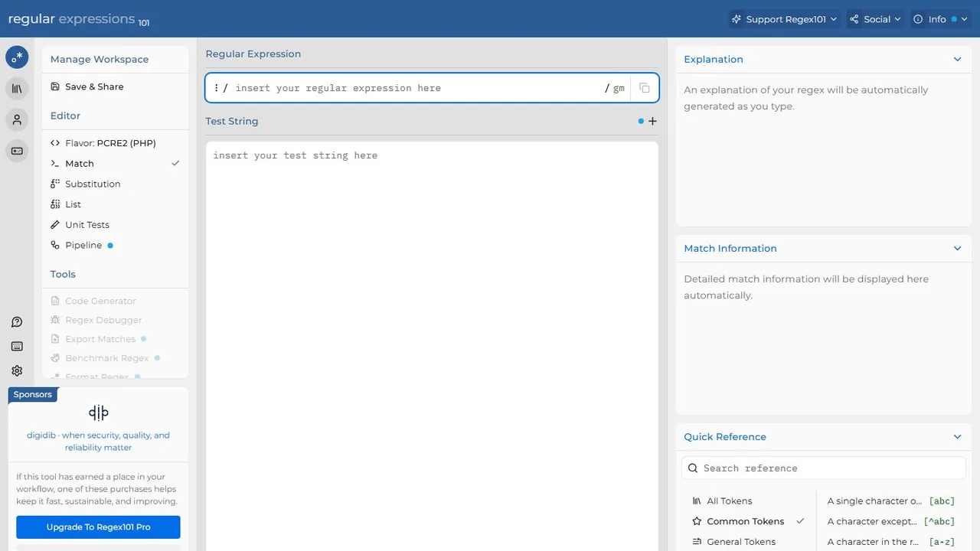
Task: Open the Info dropdown
Action: (x=939, y=19)
